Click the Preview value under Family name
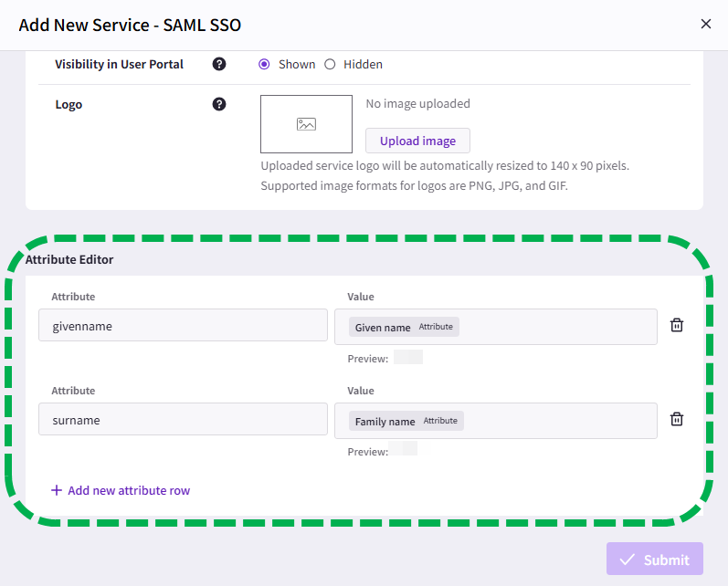The width and height of the screenshot is (728, 586). point(403,451)
